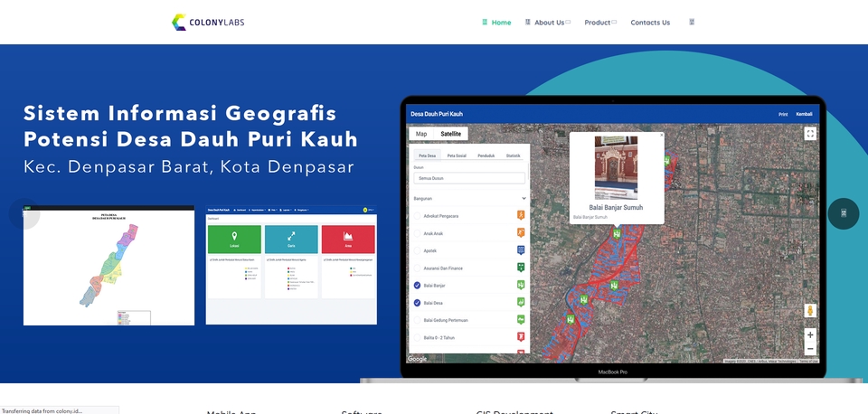Open the Contacts Us page
Viewport: 868px width, 414px height.
[650, 23]
